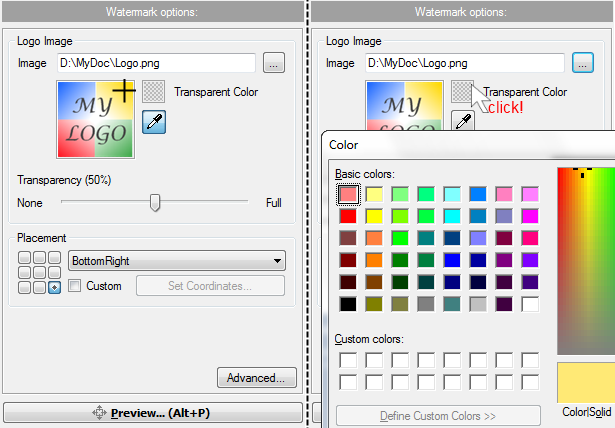Browse for logo image in left panel
Viewport: 615px width, 428px height.
pyautogui.click(x=274, y=63)
